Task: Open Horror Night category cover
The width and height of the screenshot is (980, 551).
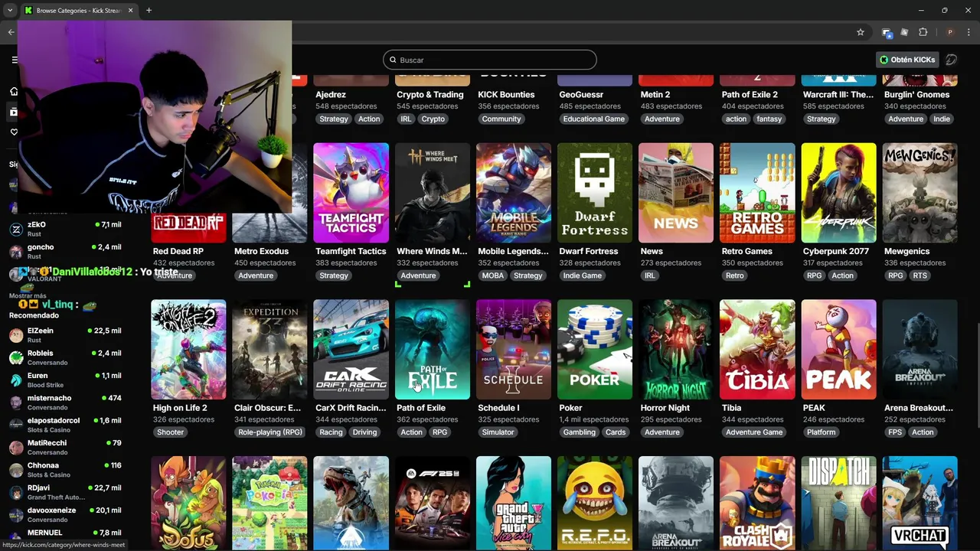Action: point(676,350)
